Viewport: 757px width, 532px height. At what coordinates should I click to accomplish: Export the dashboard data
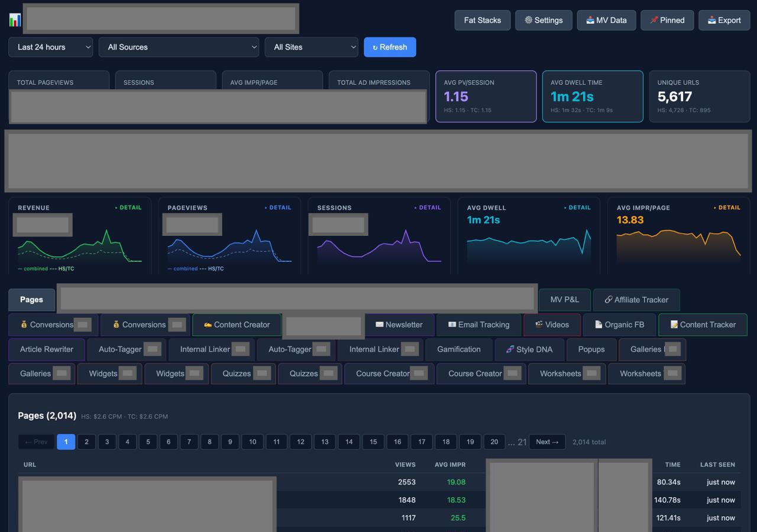pyautogui.click(x=724, y=20)
